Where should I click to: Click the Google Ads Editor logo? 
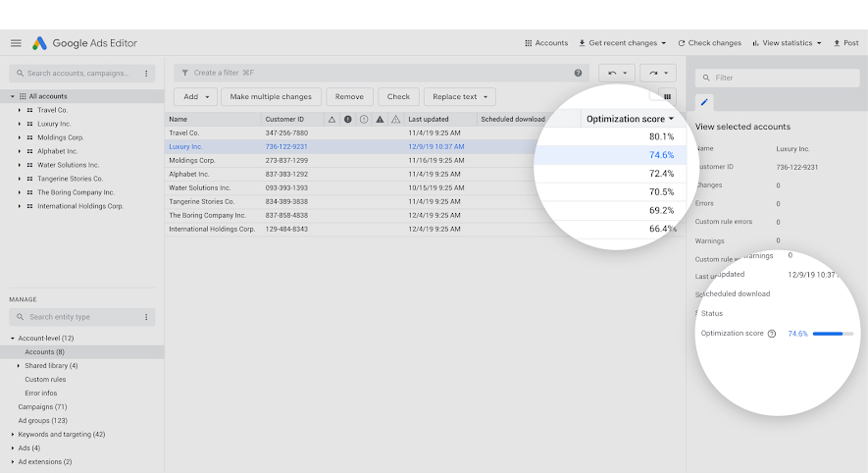[x=39, y=43]
